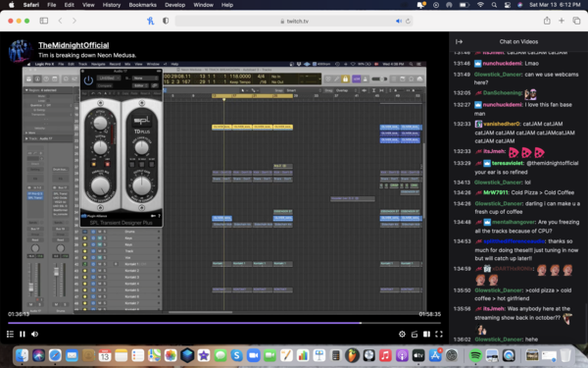Click the twitch.tv address field
Image resolution: width=588 pixels, height=368 pixels.
pos(294,21)
